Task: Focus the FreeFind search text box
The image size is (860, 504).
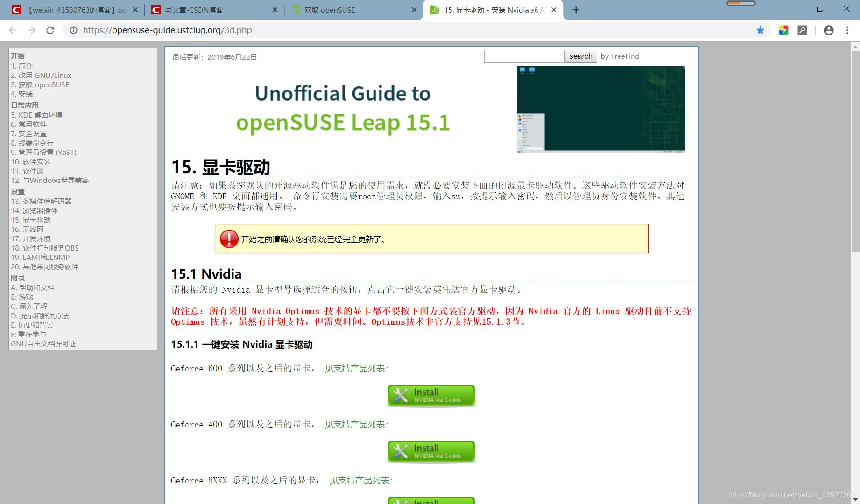Action: 523,56
